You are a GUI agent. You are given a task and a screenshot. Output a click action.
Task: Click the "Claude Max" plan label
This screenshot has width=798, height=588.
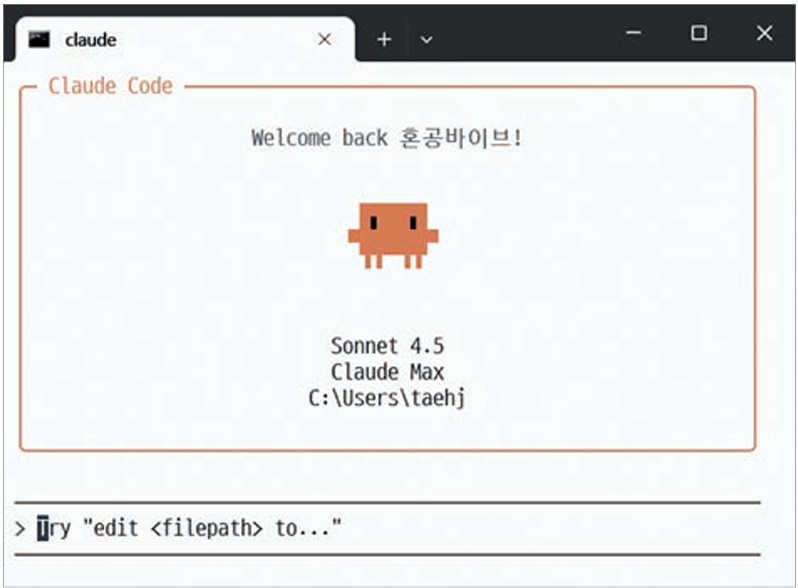point(387,372)
